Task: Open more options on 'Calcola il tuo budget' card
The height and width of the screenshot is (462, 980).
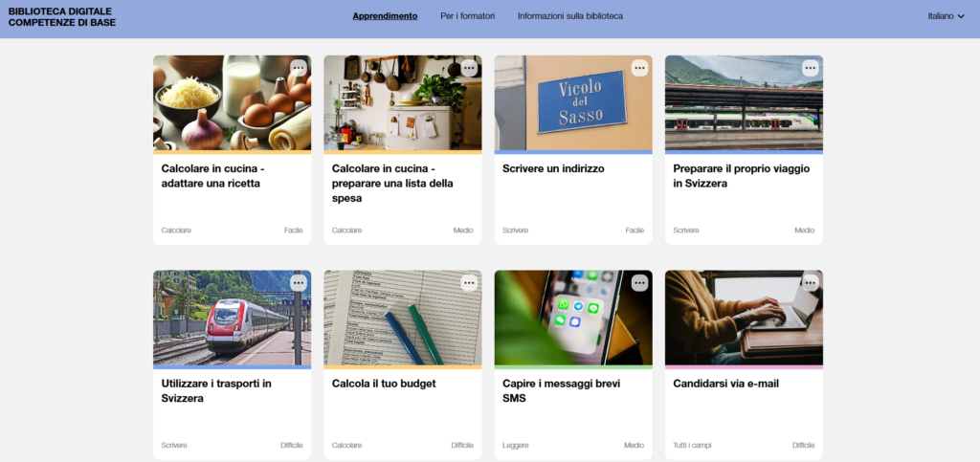Action: (x=469, y=283)
